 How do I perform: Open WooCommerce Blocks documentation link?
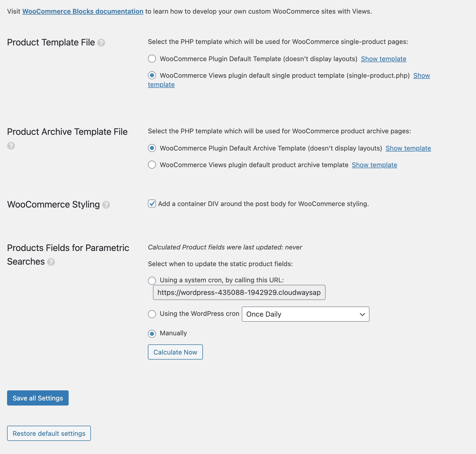pyautogui.click(x=83, y=11)
